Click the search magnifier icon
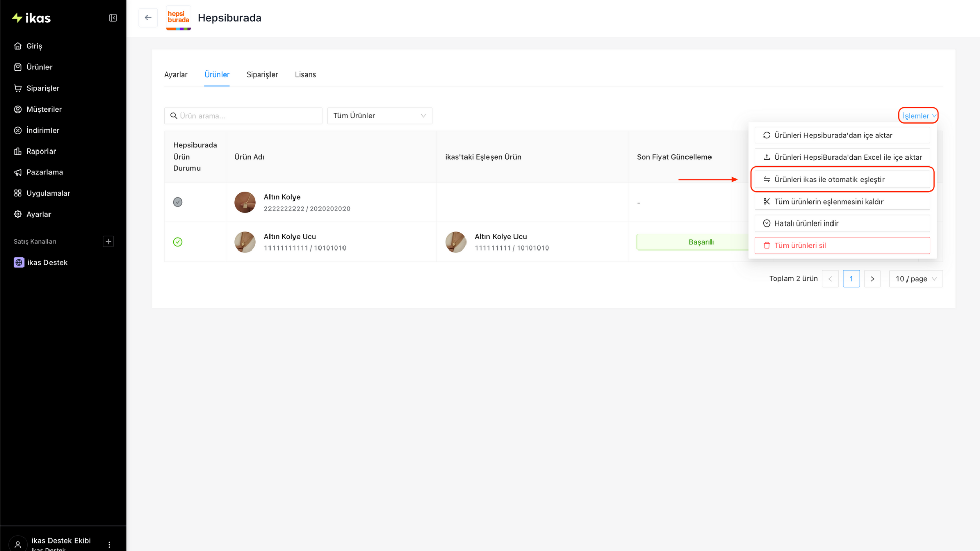980x551 pixels. tap(174, 116)
